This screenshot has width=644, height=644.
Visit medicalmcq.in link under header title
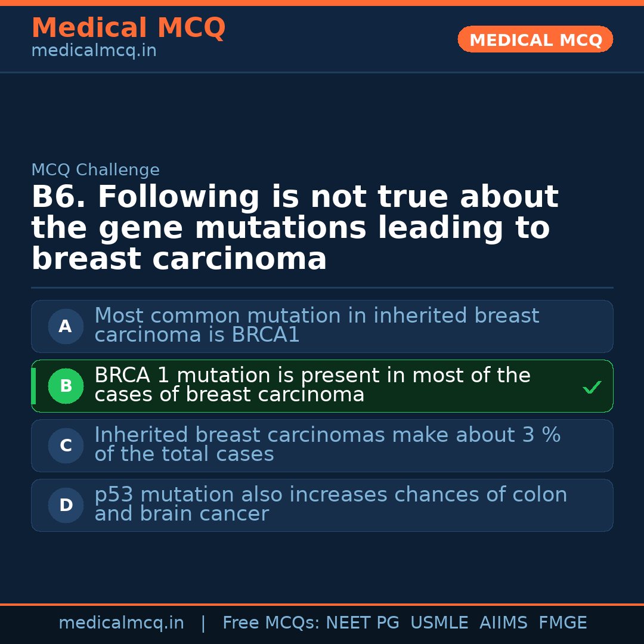[x=94, y=51]
